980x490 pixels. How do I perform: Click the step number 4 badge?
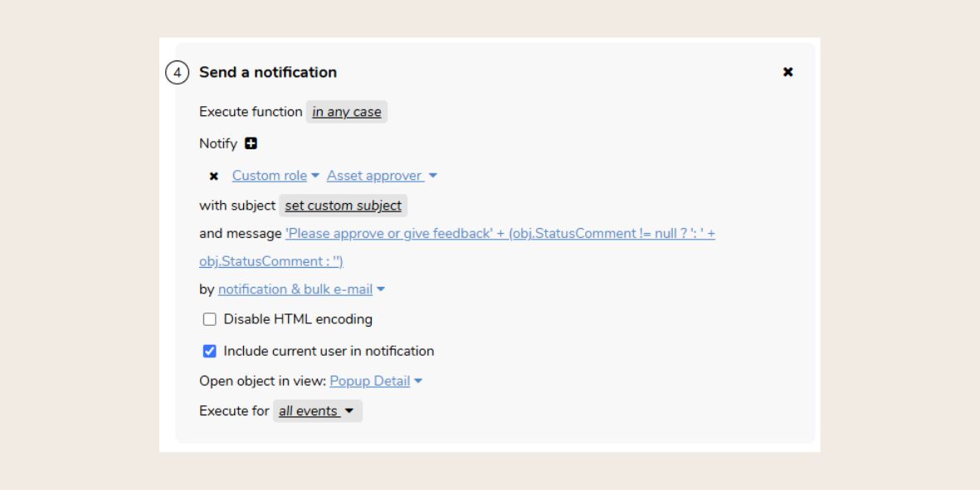pyautogui.click(x=176, y=72)
